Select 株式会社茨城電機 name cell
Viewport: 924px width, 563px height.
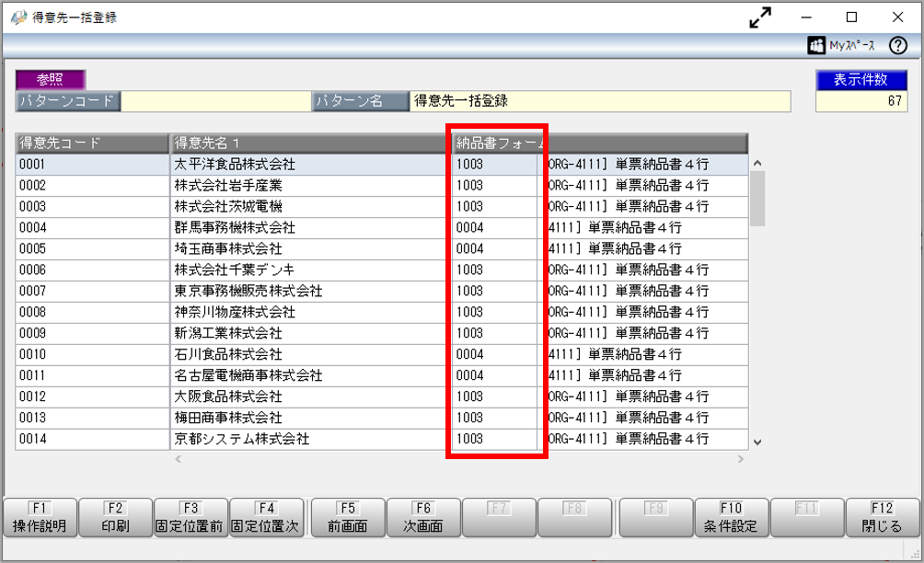click(310, 207)
